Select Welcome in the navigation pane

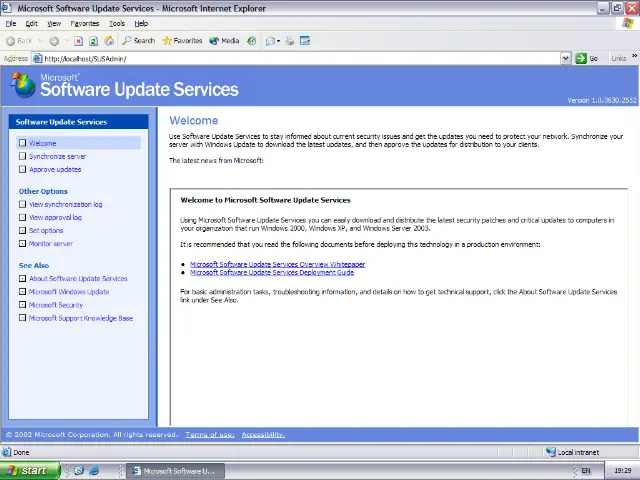[x=42, y=143]
